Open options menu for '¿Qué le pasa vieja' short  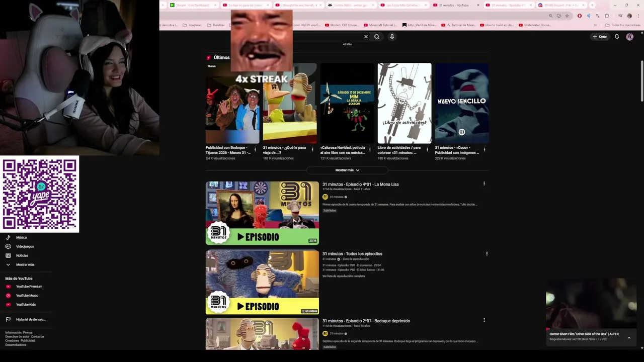tap(312, 149)
